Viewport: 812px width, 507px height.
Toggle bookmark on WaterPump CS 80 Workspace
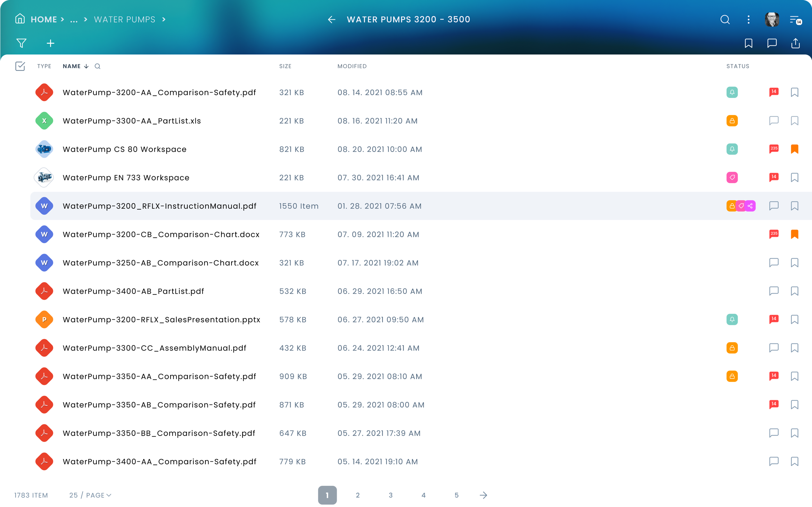coord(794,149)
